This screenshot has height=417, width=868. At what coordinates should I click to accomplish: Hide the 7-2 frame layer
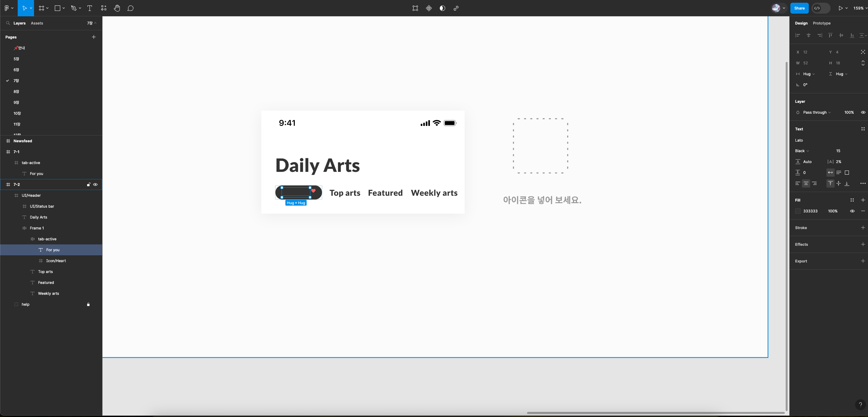pyautogui.click(x=95, y=185)
